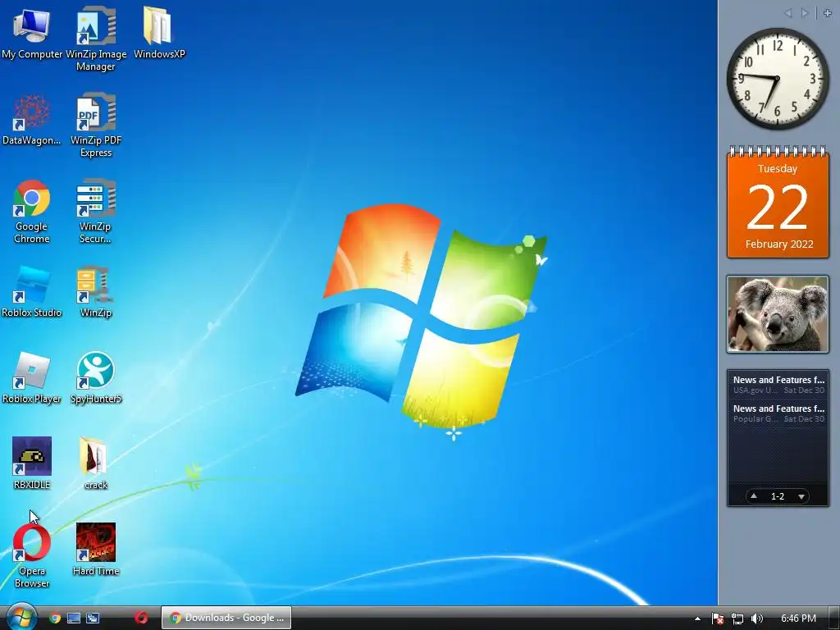Image resolution: width=840 pixels, height=630 pixels.
Task: Open the volume speaker tray icon
Action: [x=757, y=619]
